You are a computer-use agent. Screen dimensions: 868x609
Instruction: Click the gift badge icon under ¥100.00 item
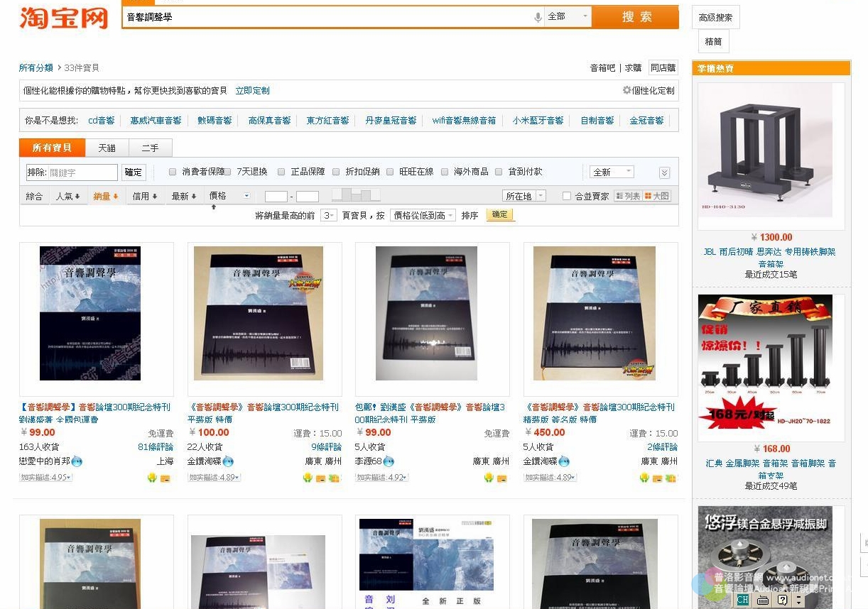(x=335, y=478)
